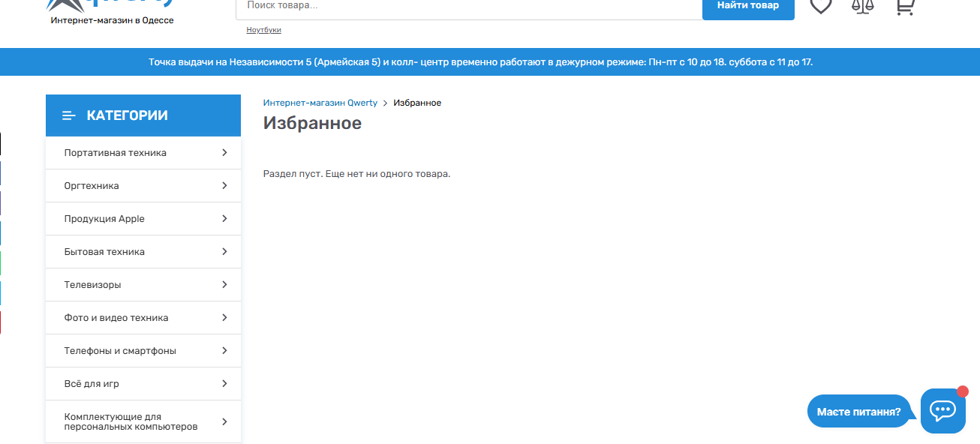Click the Маєте питання? chat prompt
This screenshot has height=444, width=980.
click(858, 412)
